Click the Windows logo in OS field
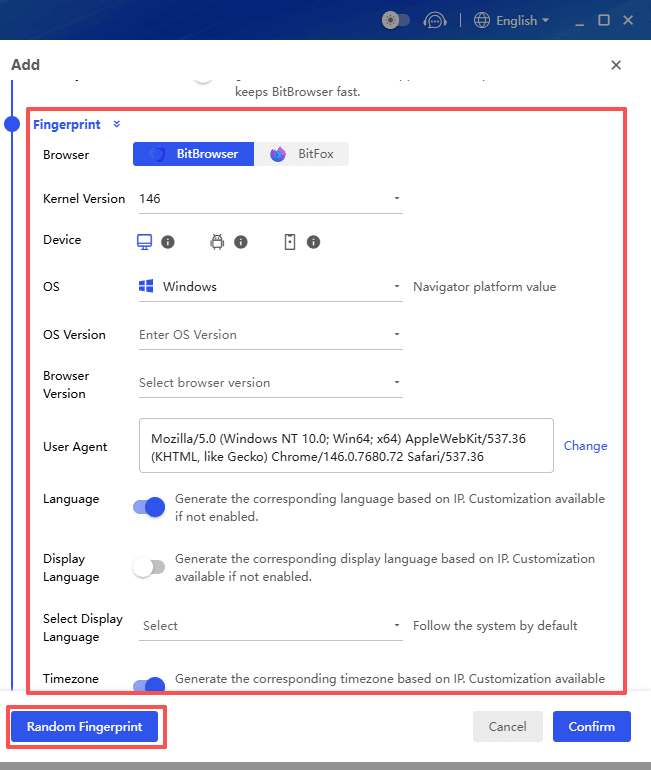 (x=146, y=286)
